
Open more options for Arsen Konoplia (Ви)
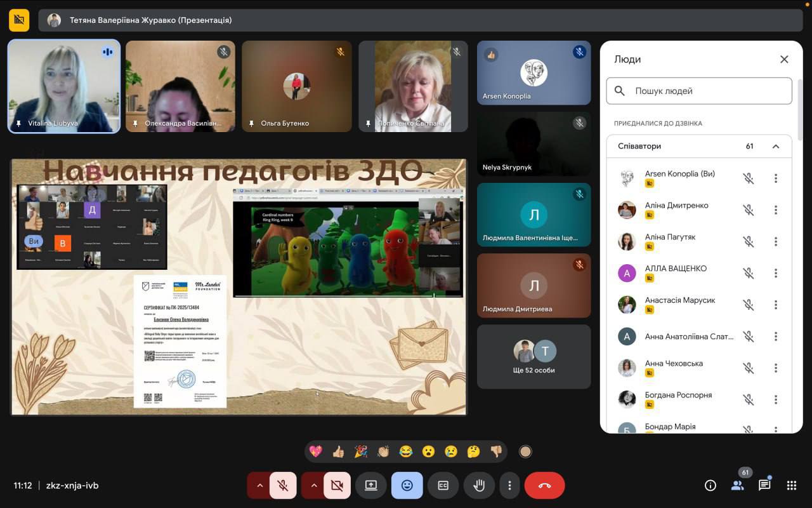(775, 178)
